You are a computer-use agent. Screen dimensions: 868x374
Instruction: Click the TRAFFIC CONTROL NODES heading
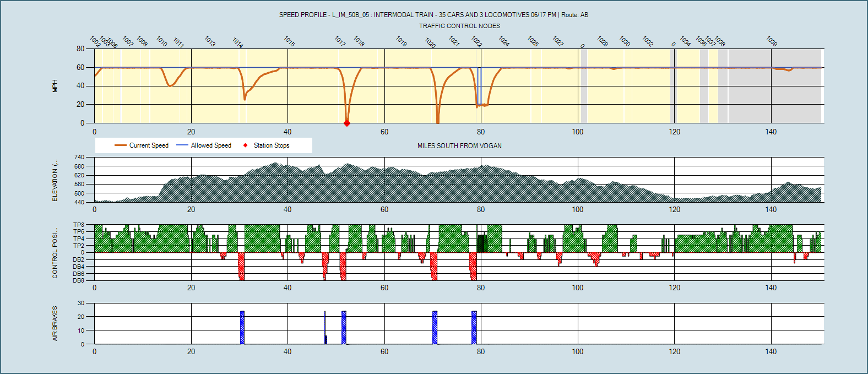click(x=459, y=26)
